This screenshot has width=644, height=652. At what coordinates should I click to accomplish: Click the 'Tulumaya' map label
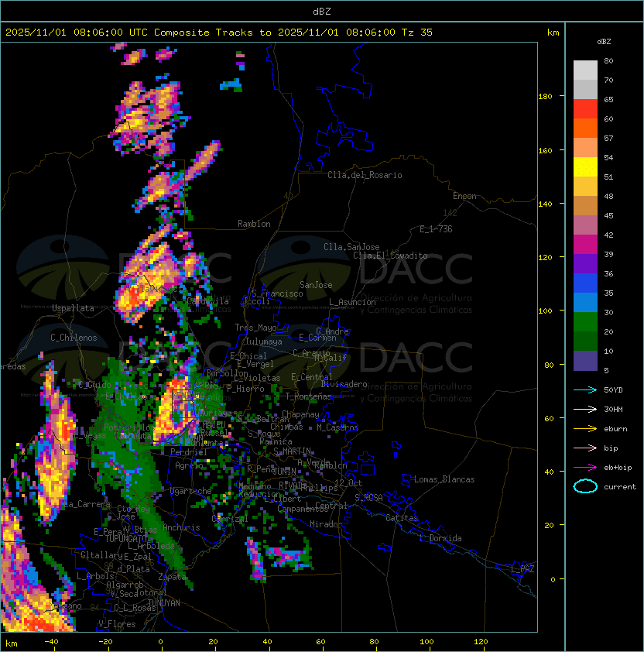[x=264, y=341]
